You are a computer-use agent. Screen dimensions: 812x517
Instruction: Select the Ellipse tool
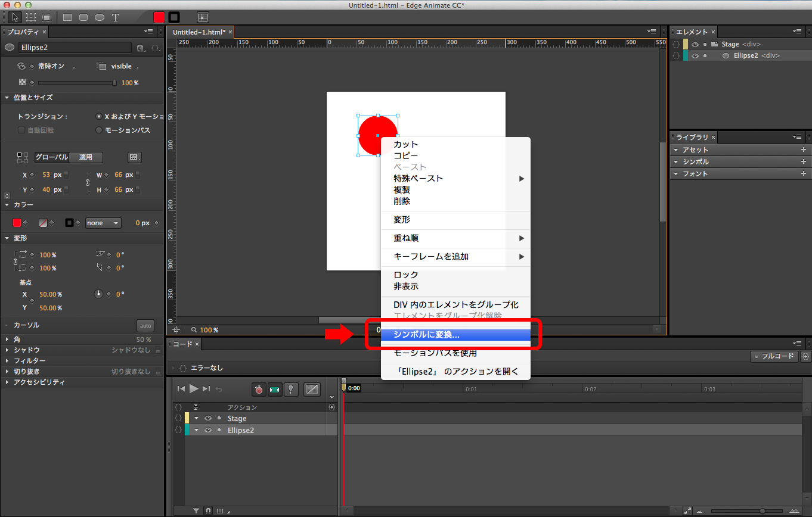pos(100,17)
